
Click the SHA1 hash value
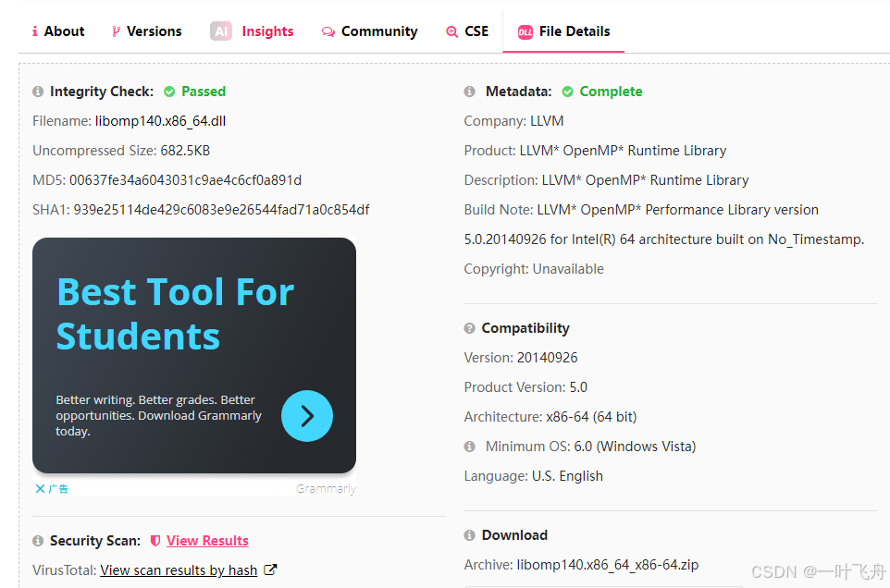[221, 210]
